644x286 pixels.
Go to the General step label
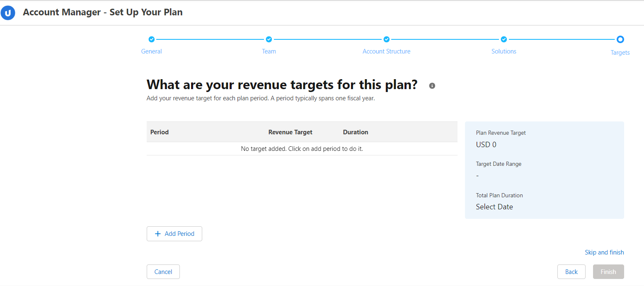152,51
